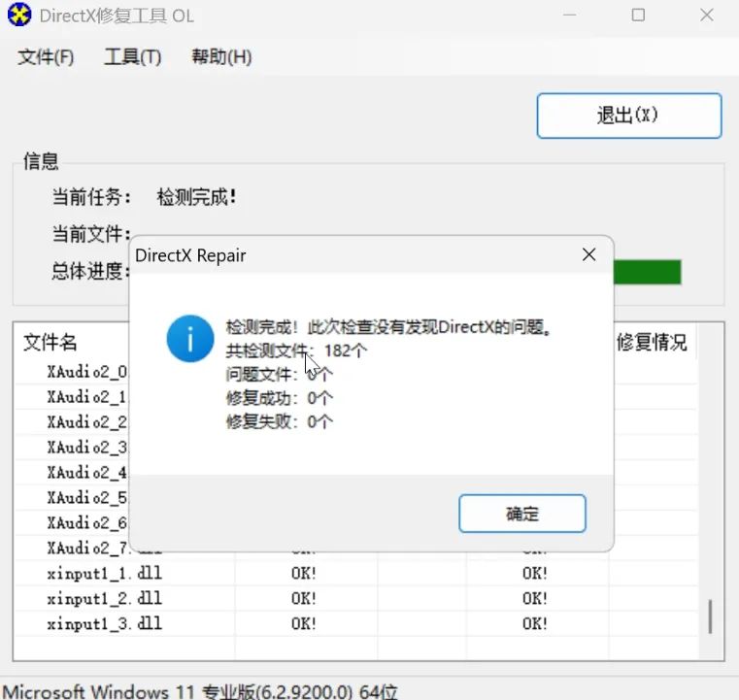Select the xinput1_3.dll row
The height and width of the screenshot is (700, 739).
pos(356,623)
